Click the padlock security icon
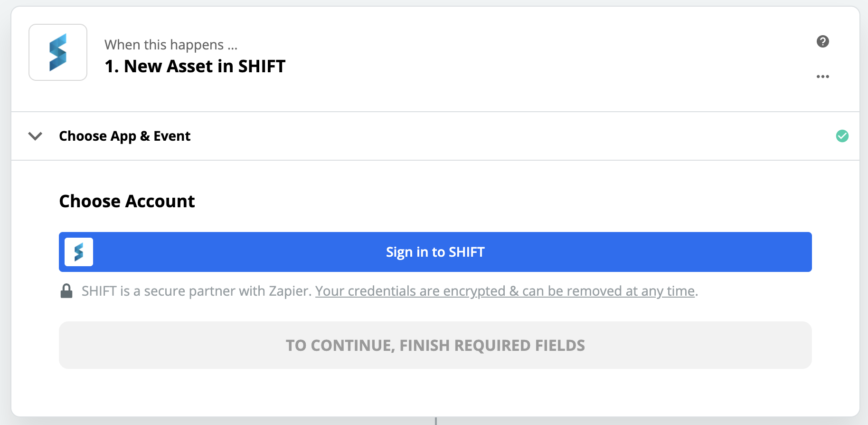The image size is (868, 425). point(66,291)
